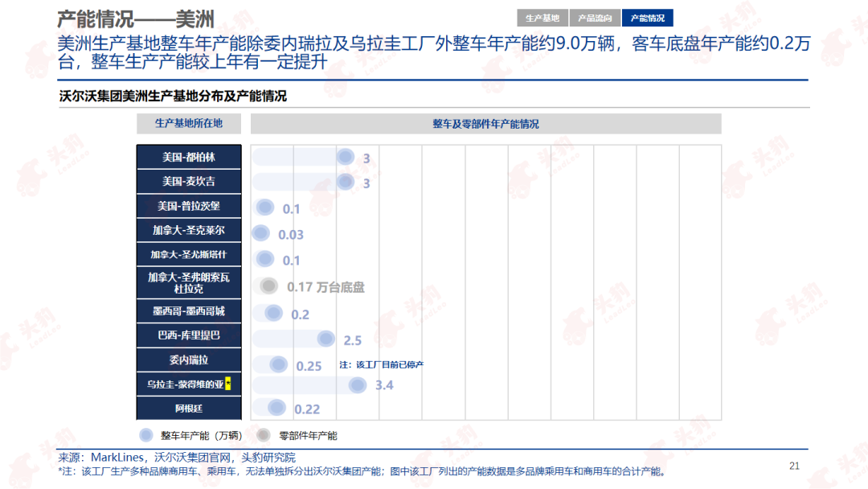Select the 美国-麦坎吉 row label
This screenshot has width=868, height=489.
189,182
